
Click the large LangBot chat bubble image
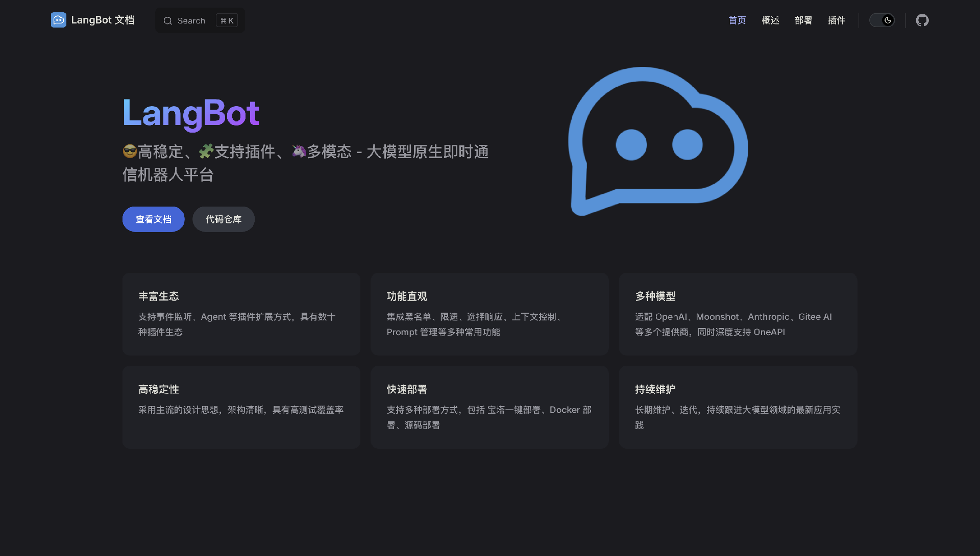pos(658,141)
